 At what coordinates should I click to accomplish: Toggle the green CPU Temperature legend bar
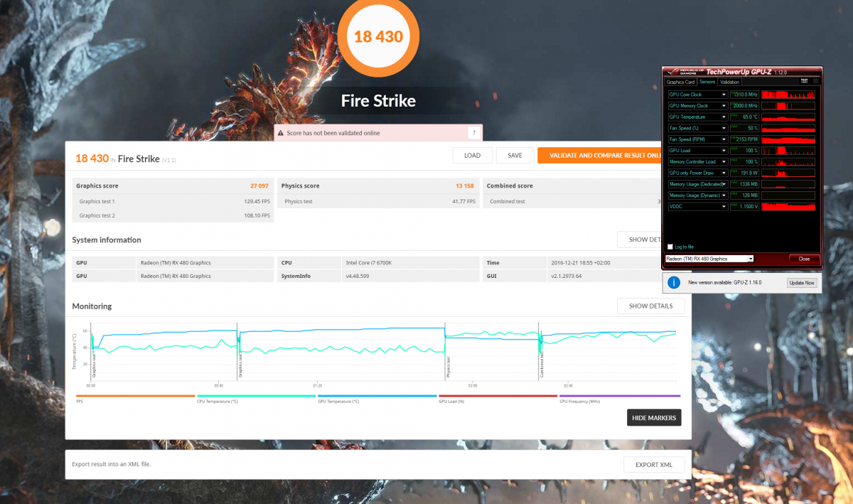point(256,396)
